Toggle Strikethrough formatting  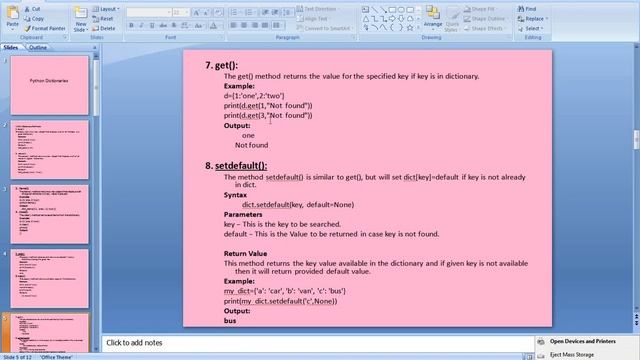pyautogui.click(x=163, y=26)
